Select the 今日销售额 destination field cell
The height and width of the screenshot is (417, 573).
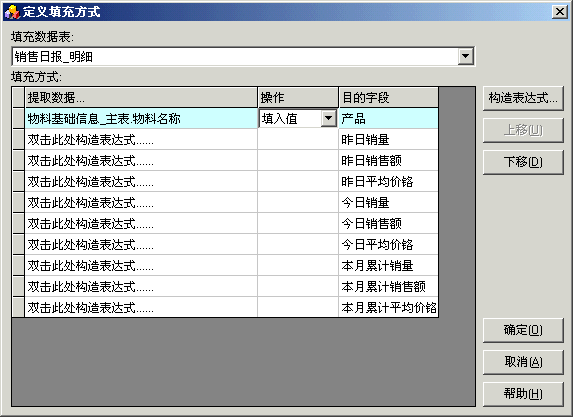click(388, 223)
